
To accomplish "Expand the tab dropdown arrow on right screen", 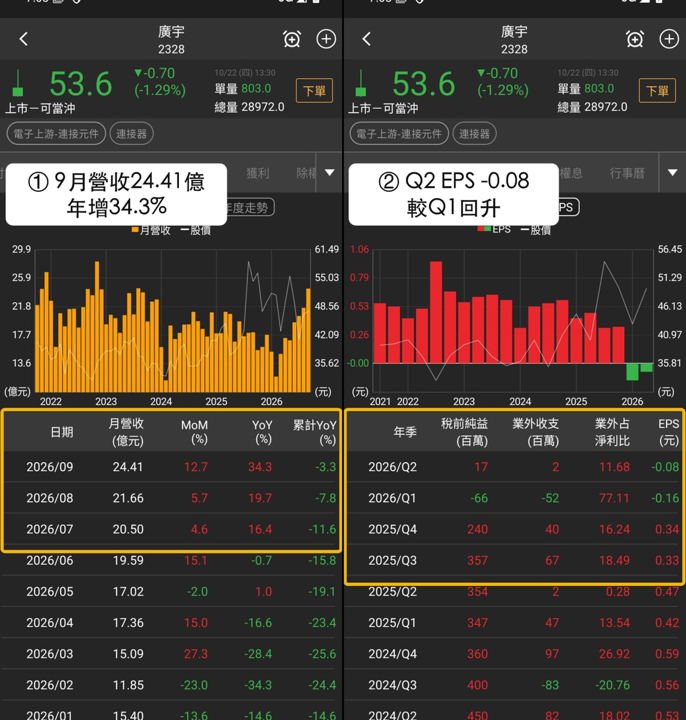I will click(x=672, y=173).
